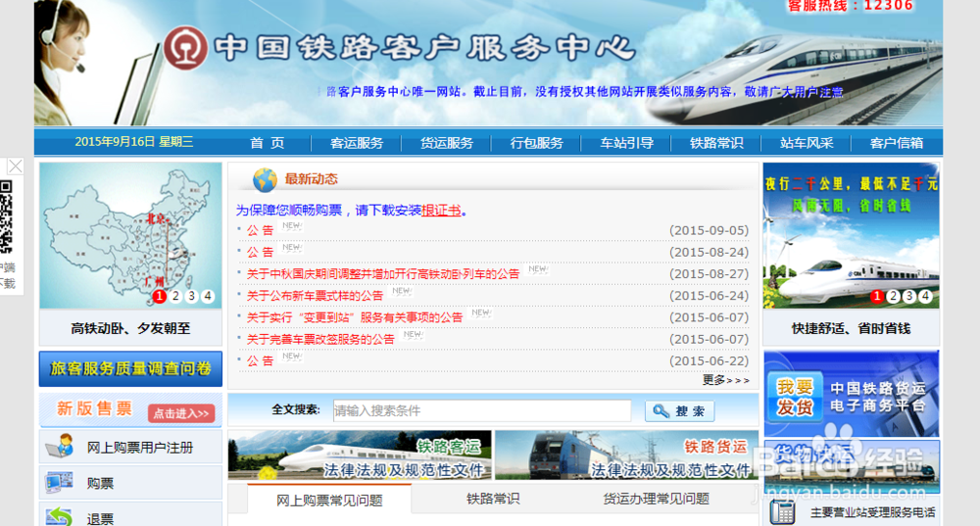Open 关于中秋国庆期间调整并增加开行高铁动卧列车的公告

pos(383,274)
